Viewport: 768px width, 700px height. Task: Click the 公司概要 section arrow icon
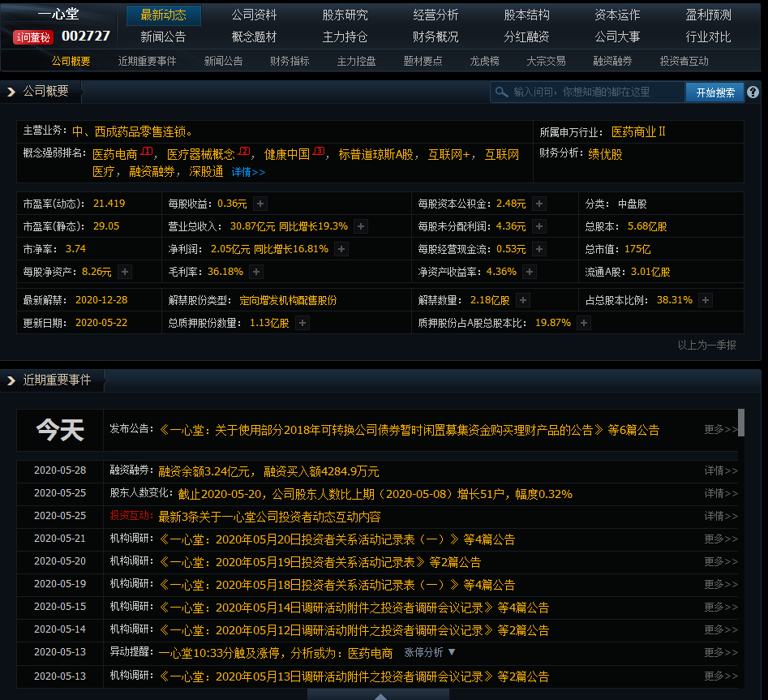11,92
